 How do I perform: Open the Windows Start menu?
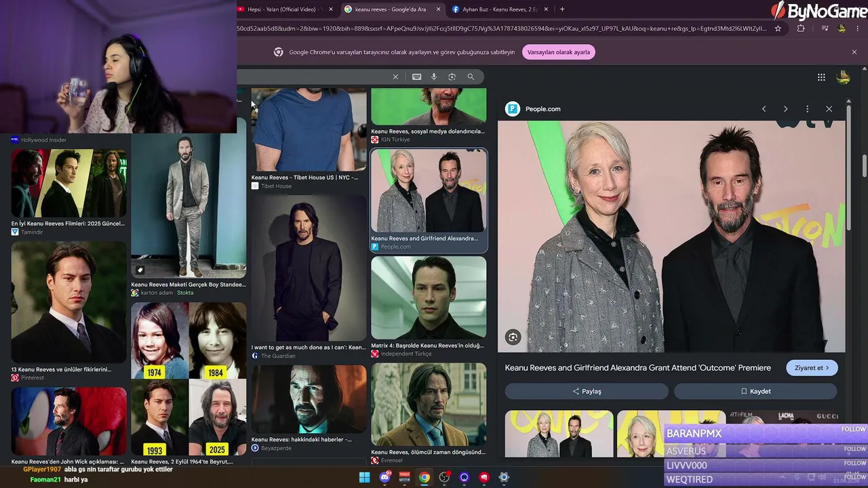pos(365,477)
